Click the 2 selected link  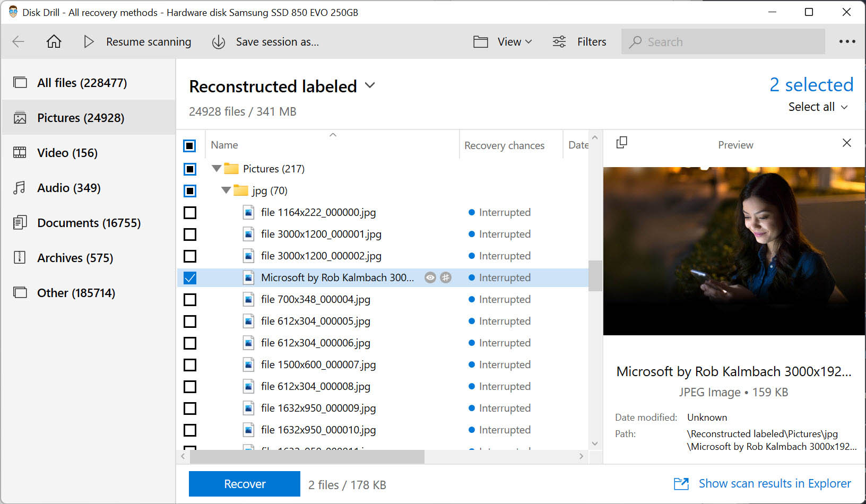coord(811,85)
